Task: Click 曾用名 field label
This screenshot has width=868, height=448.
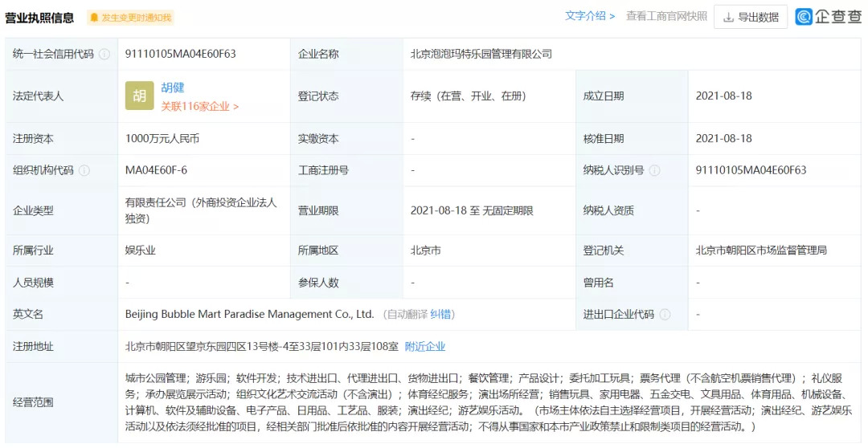Action: point(599,283)
